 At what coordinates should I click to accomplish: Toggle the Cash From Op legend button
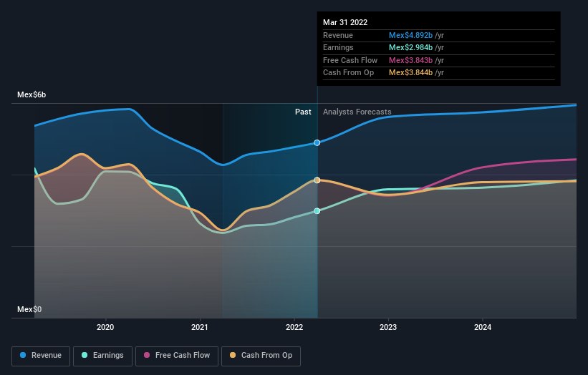click(261, 356)
